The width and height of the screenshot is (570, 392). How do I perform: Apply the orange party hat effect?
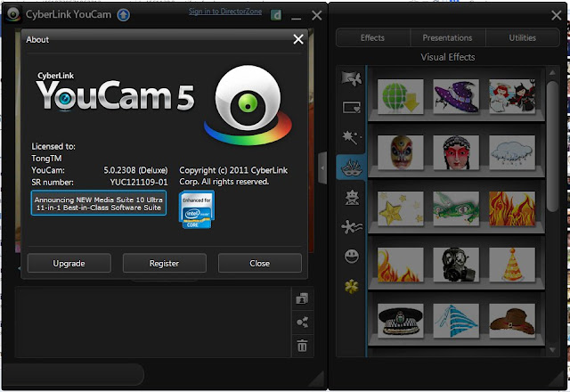[x=512, y=265]
